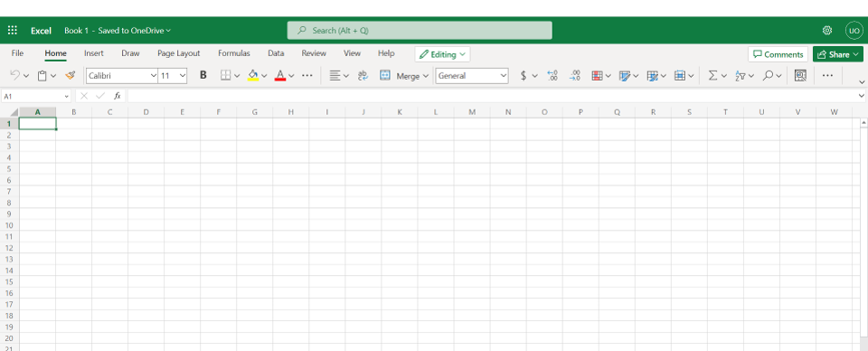The width and height of the screenshot is (868, 351).
Task: Click inside the formula bar input
Action: 493,96
